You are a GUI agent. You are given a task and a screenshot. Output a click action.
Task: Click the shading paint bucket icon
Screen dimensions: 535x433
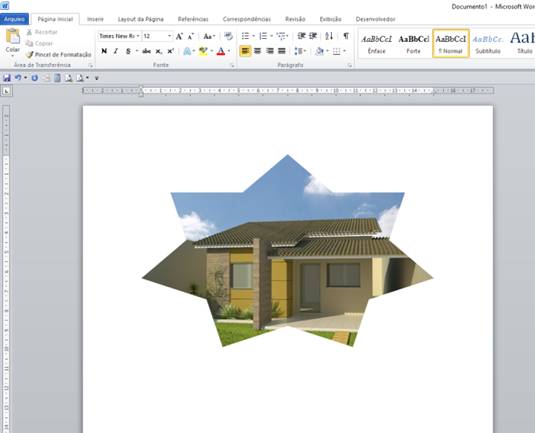point(320,51)
